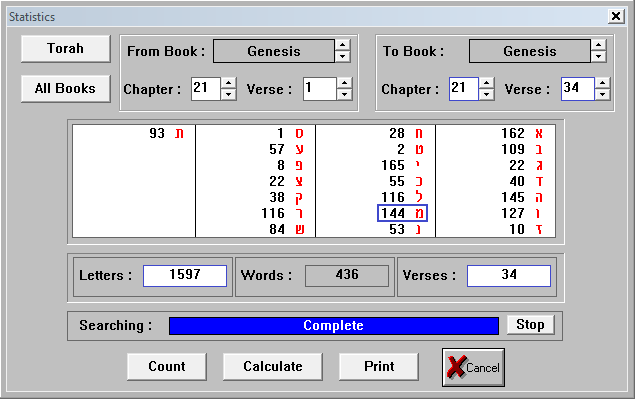The height and width of the screenshot is (399, 635).
Task: Increase To Book with the up arrow
Action: [x=599, y=45]
